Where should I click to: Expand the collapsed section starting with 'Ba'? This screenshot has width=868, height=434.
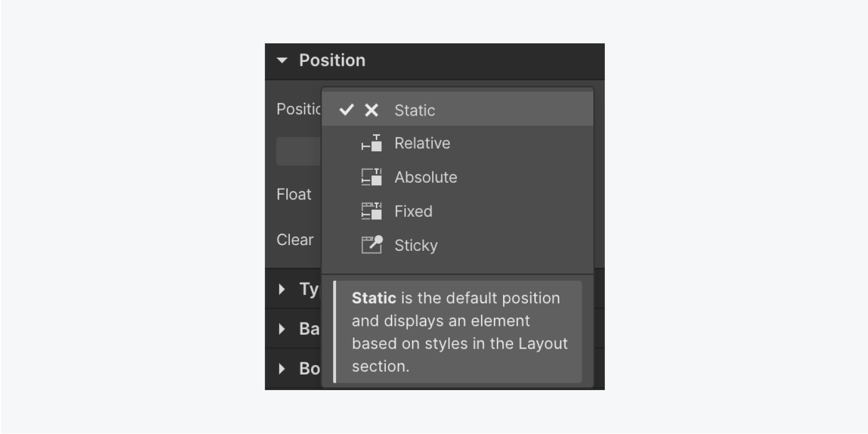pos(282,329)
